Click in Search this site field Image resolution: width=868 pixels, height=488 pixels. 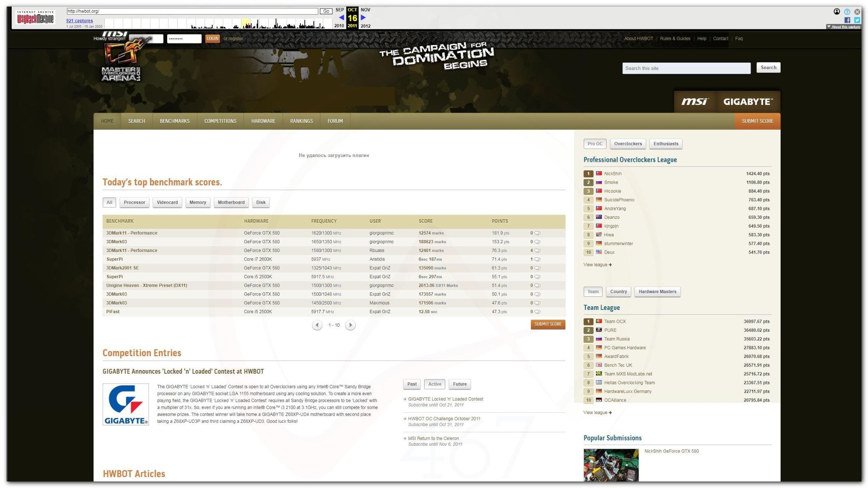point(686,68)
